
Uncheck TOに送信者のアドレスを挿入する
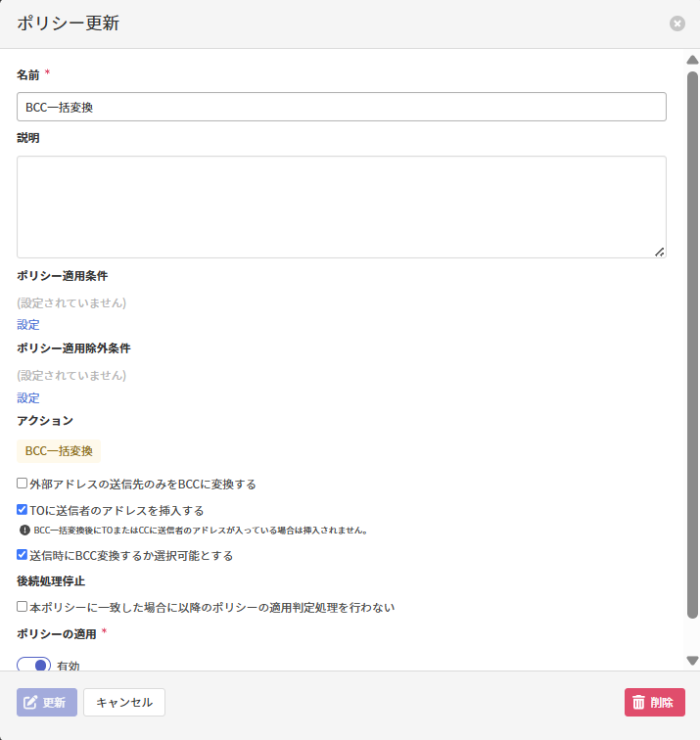[23, 510]
